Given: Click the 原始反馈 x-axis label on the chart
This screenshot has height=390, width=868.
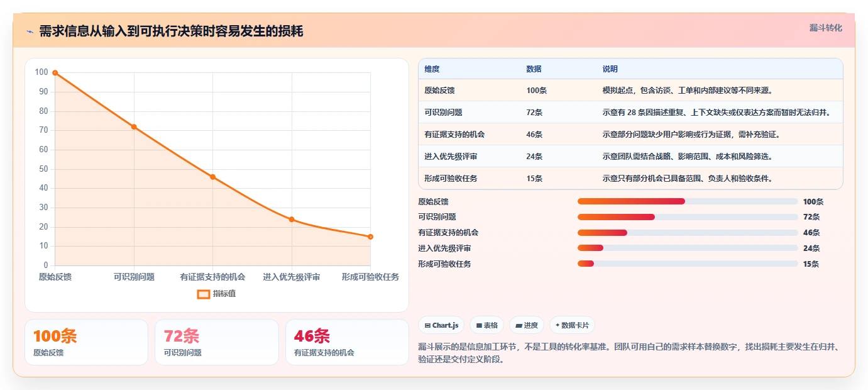Looking at the screenshot, I should tap(55, 277).
